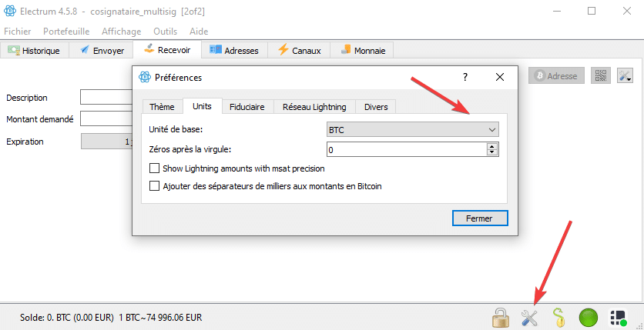Click the Montant demandé input field

(106, 119)
